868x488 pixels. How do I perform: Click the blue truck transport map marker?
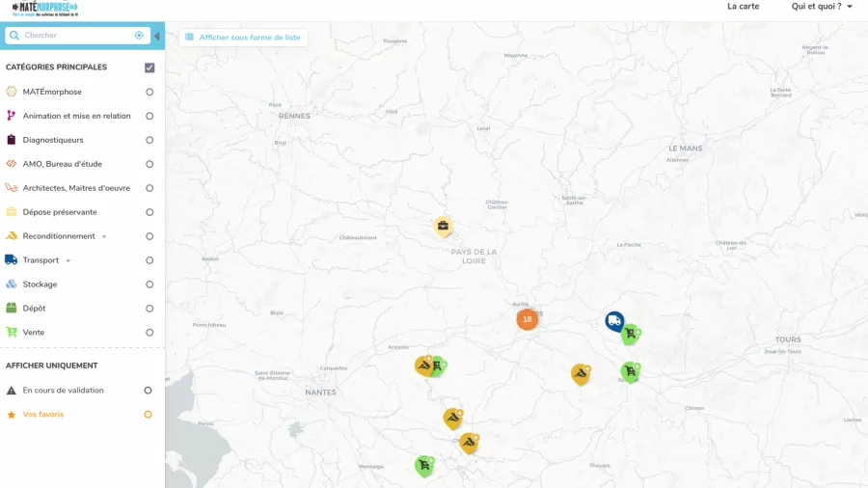coord(614,320)
